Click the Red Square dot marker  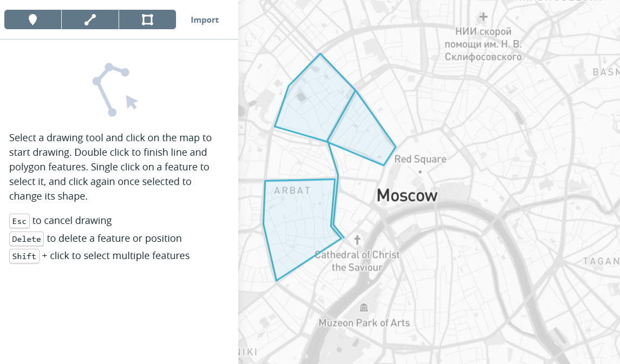420,171
